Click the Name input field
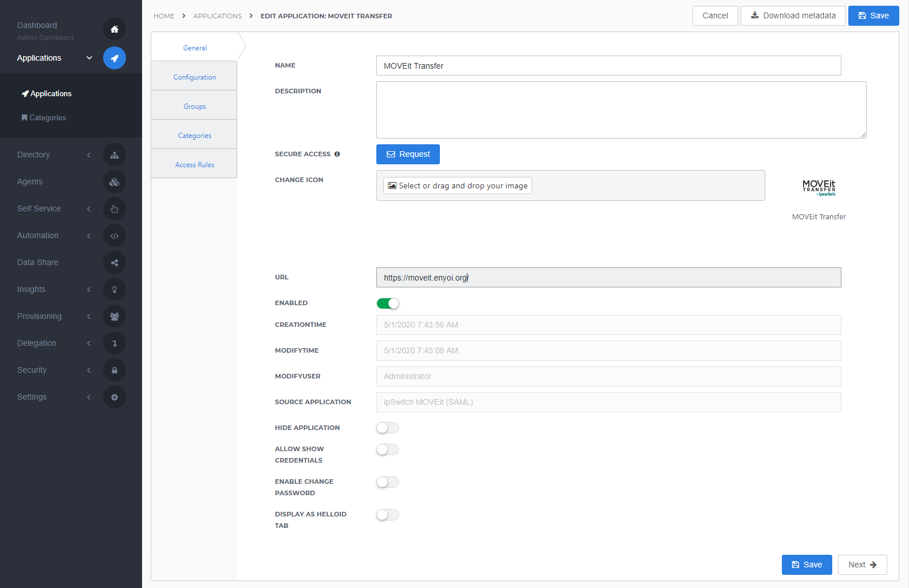909x588 pixels. 608,66
